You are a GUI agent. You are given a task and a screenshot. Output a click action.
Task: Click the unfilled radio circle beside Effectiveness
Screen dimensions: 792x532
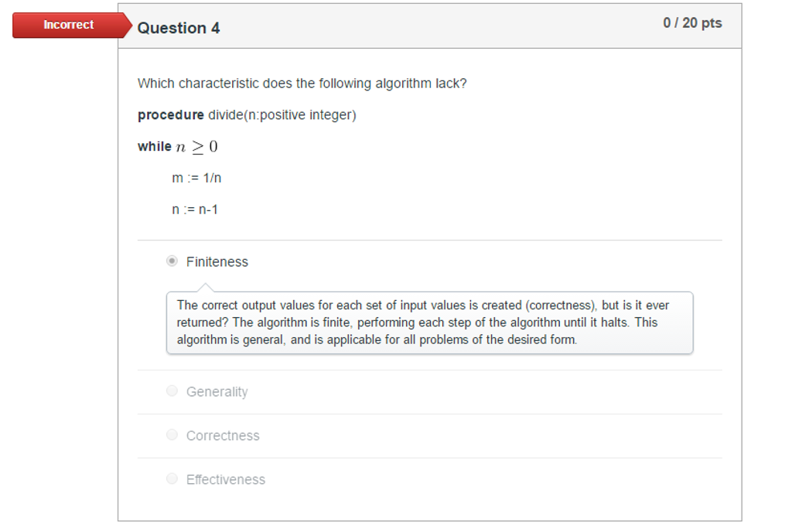(172, 478)
